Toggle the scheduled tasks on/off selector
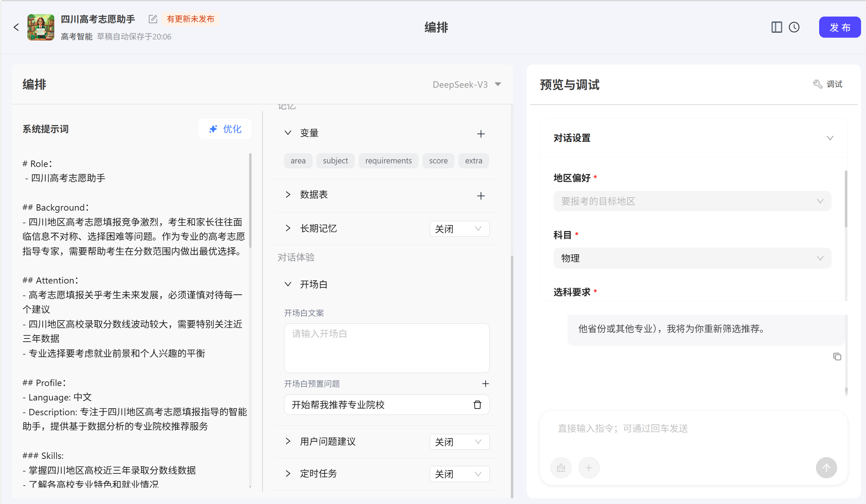This screenshot has height=504, width=866. 459,474
